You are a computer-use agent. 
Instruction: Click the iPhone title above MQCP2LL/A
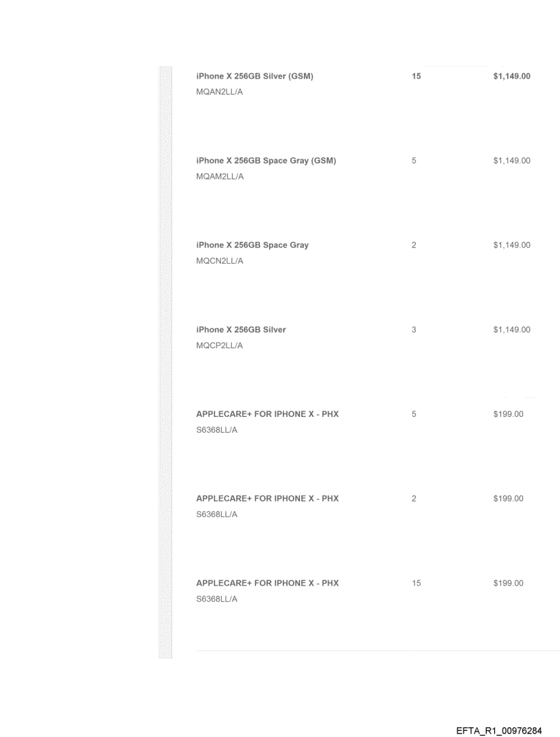point(241,330)
